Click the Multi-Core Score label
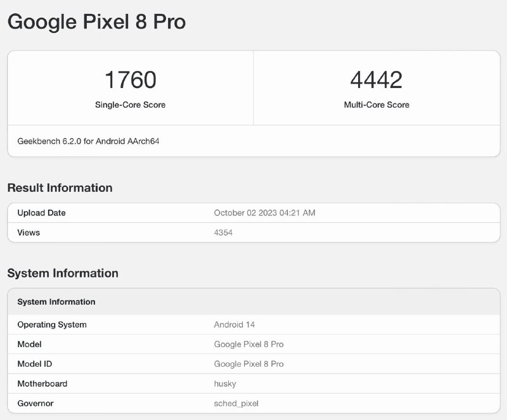The image size is (507, 420). (x=376, y=105)
